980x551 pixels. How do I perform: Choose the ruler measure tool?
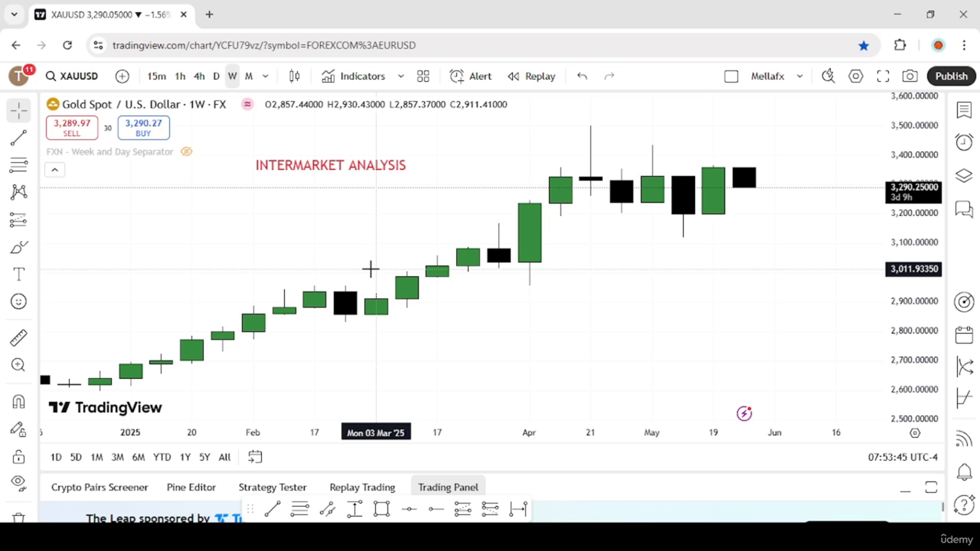19,337
